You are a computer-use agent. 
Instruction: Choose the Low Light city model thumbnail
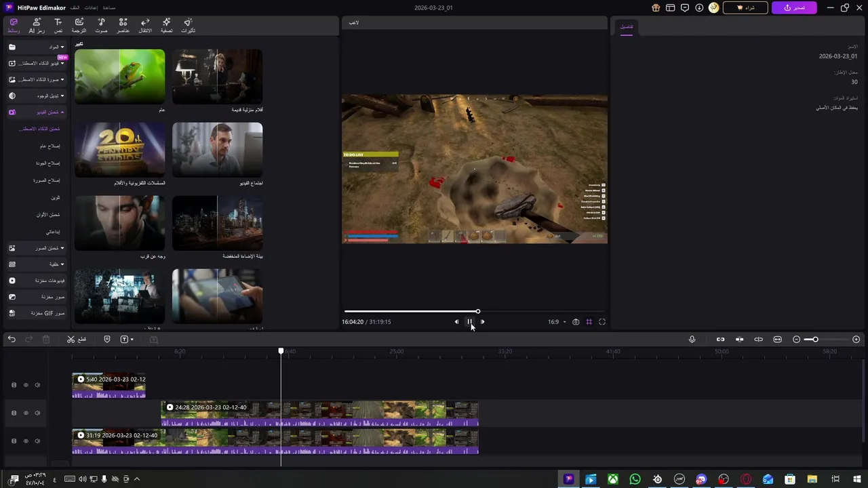[x=217, y=223]
